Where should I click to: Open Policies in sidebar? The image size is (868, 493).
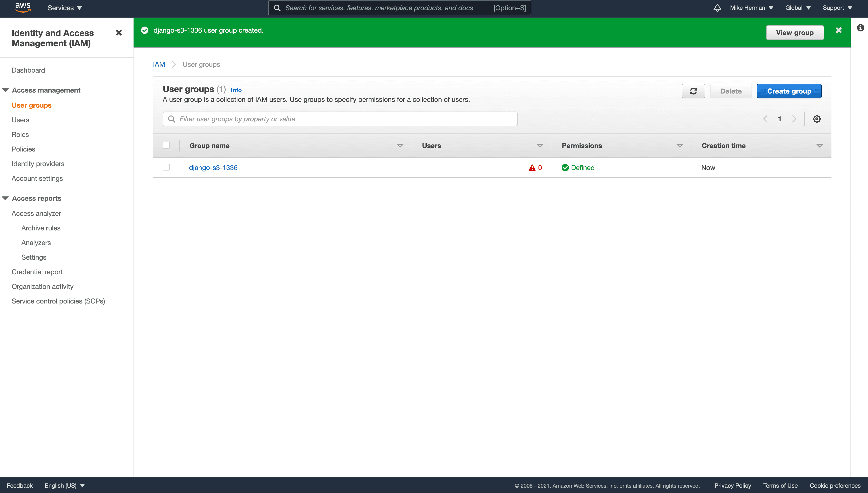[23, 149]
